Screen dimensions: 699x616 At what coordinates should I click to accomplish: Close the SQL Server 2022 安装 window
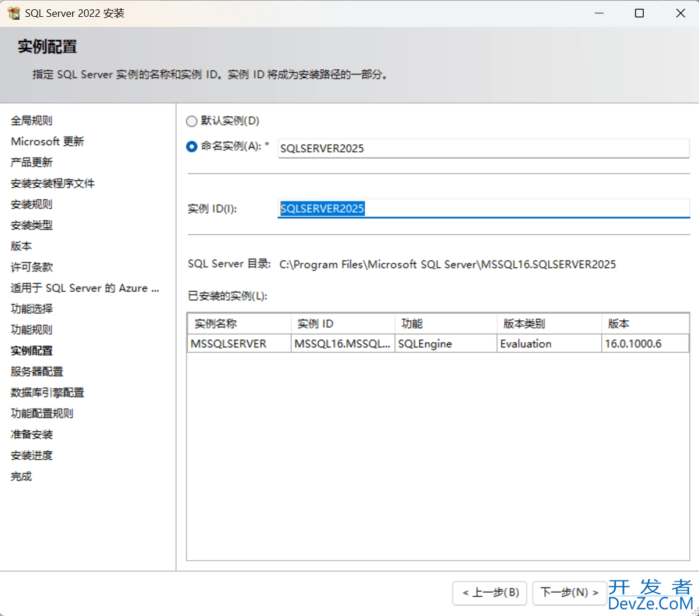[680, 13]
